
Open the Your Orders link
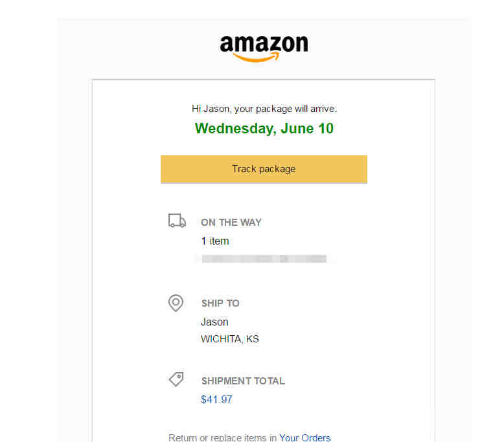[x=305, y=438]
